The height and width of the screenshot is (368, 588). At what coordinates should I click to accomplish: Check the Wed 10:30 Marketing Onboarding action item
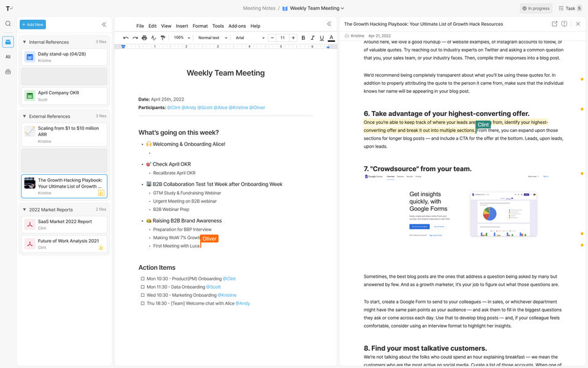143,294
